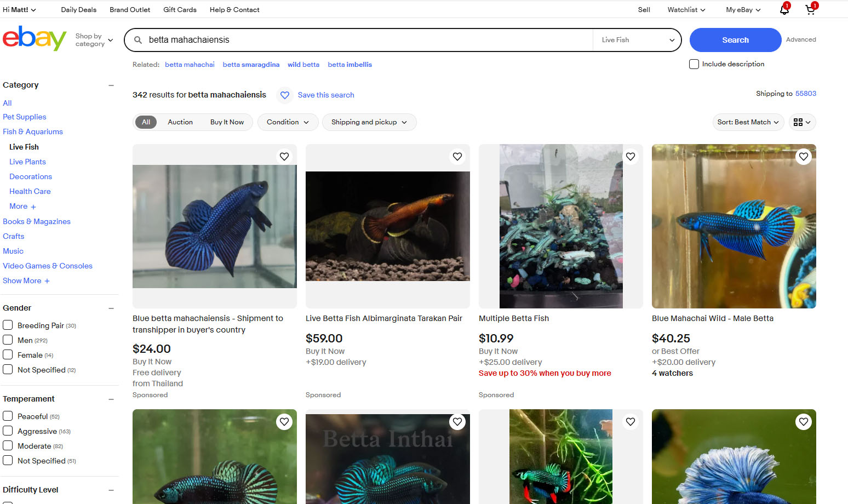Open Daily Deals in top menu
This screenshot has height=504, width=848.
point(78,10)
